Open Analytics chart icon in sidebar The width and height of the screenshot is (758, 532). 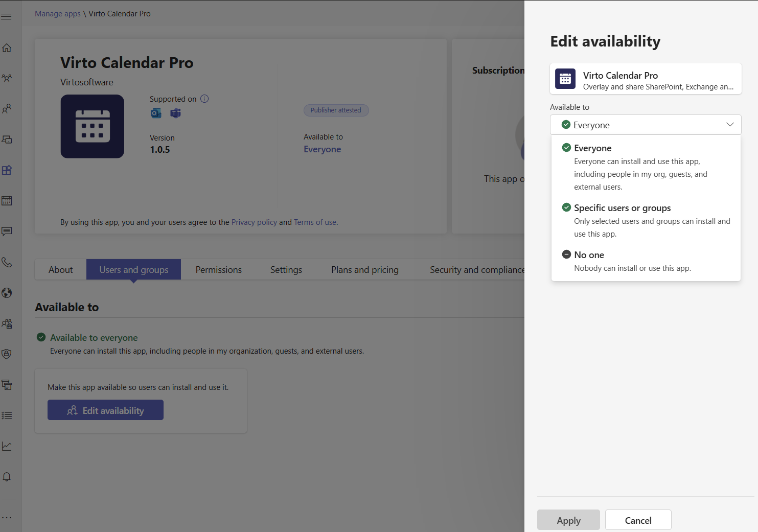(7, 446)
